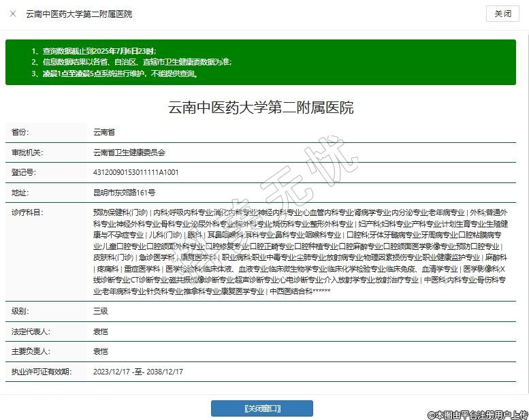Click the 审批机关 row label
This screenshot has width=529, height=420.
27,152
